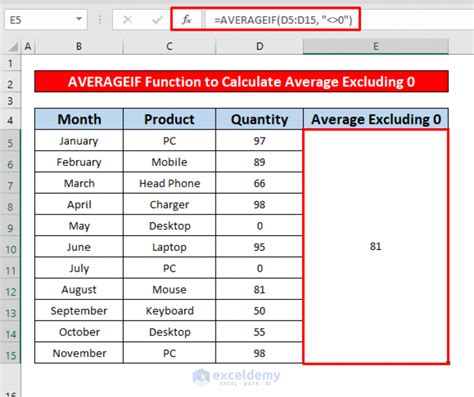
Task: Click the Average Excluding 0 header cell
Action: point(376,119)
